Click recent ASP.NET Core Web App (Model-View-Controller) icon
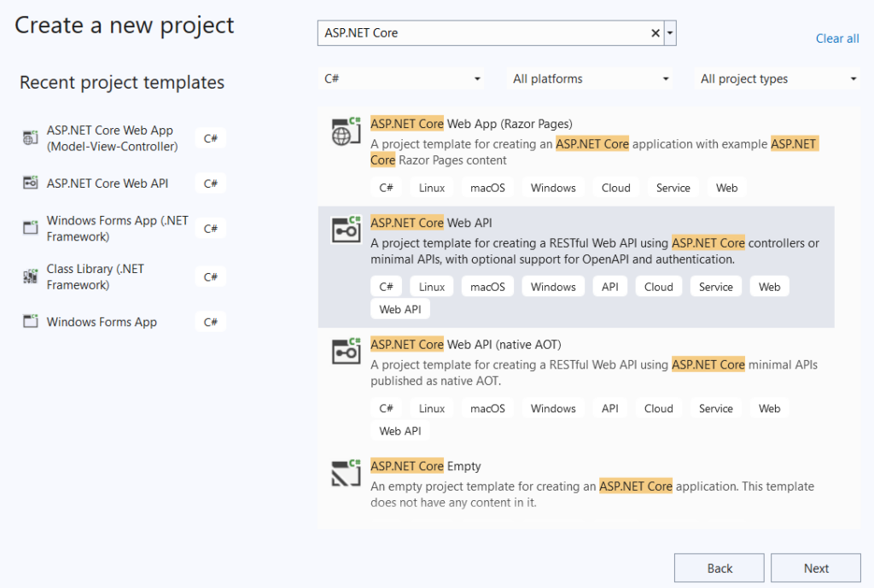Image resolution: width=874 pixels, height=588 pixels. (30, 137)
